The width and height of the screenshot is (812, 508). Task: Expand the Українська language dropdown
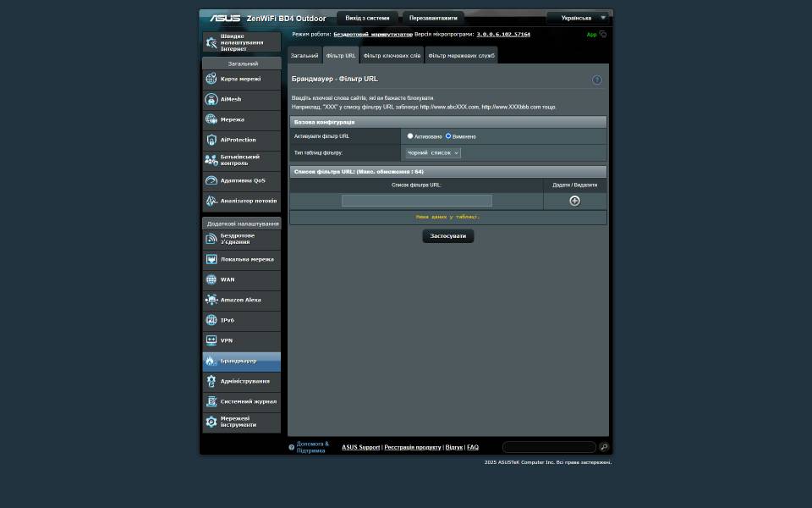coord(578,18)
